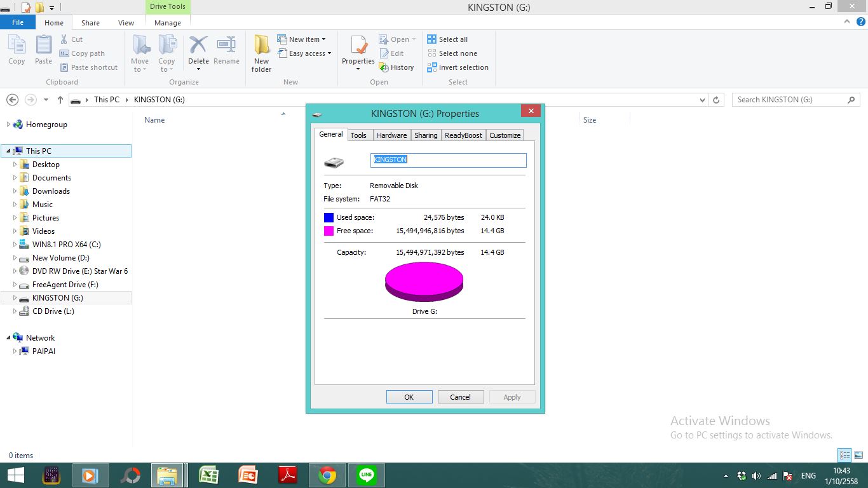The height and width of the screenshot is (488, 868).
Task: Click Select all in the ribbon
Action: (x=447, y=39)
